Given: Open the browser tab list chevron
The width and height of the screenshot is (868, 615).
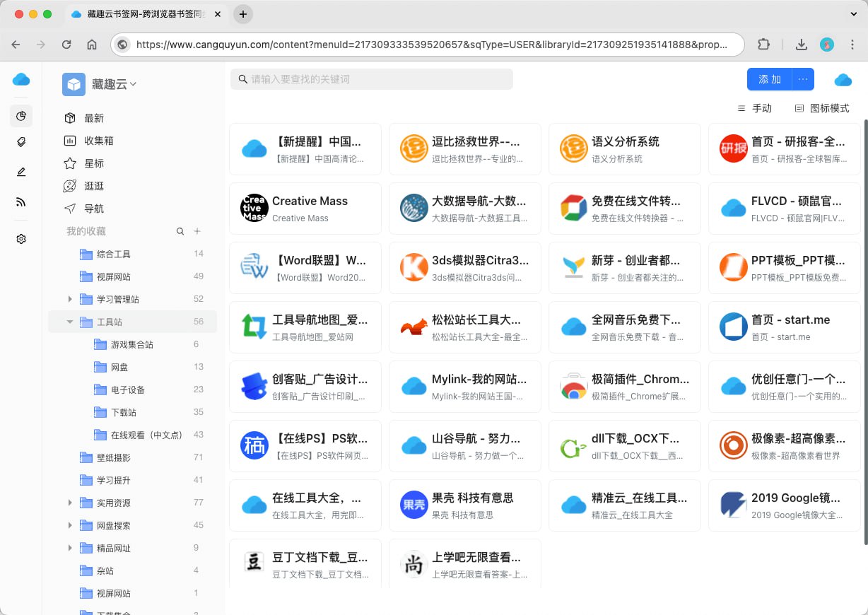Looking at the screenshot, I should click(x=853, y=13).
